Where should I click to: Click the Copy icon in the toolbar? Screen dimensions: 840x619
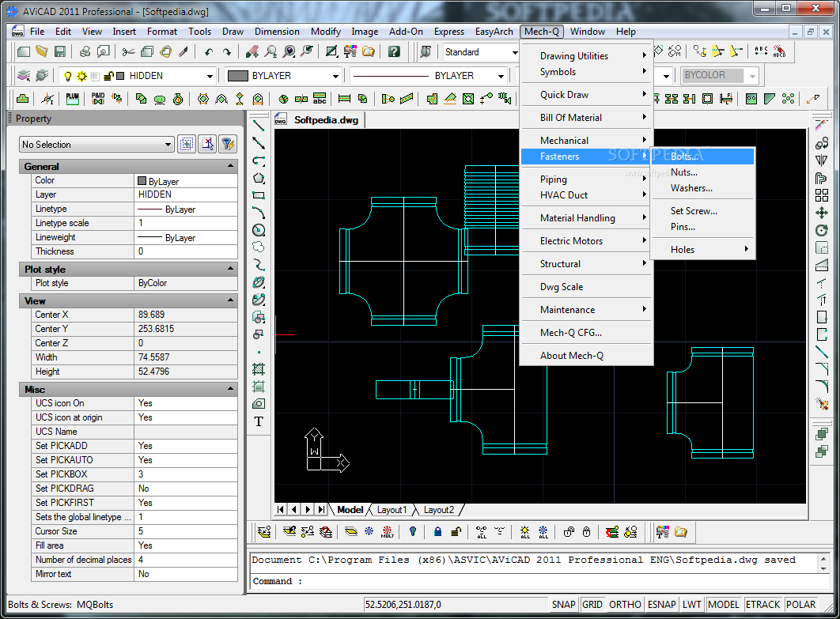point(147,52)
